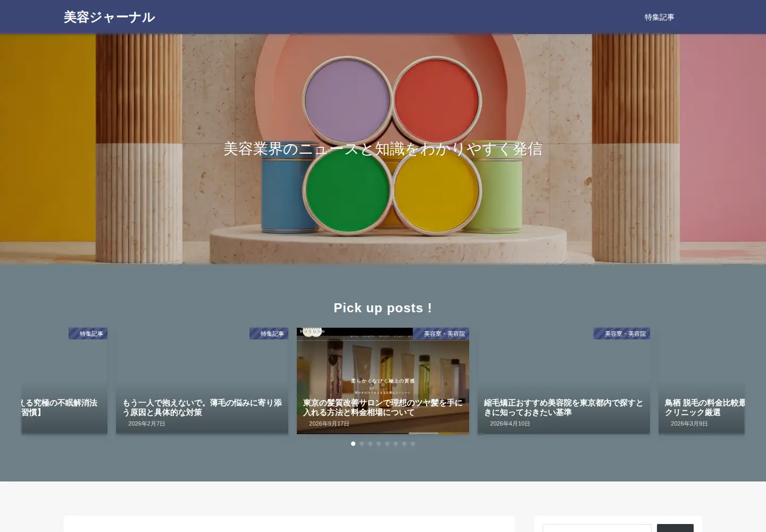The height and width of the screenshot is (532, 766).
Task: Switch to the fifth carousel pagination dot
Action: click(x=387, y=444)
